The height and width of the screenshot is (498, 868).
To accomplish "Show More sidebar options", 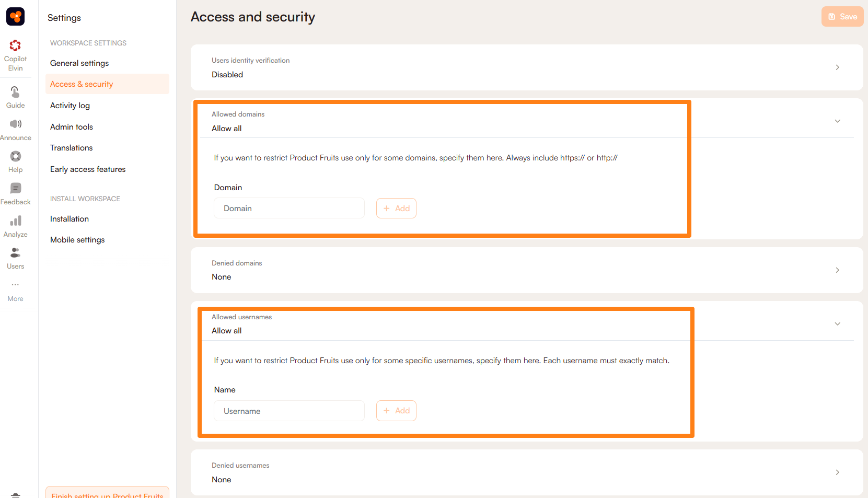I will (15, 285).
